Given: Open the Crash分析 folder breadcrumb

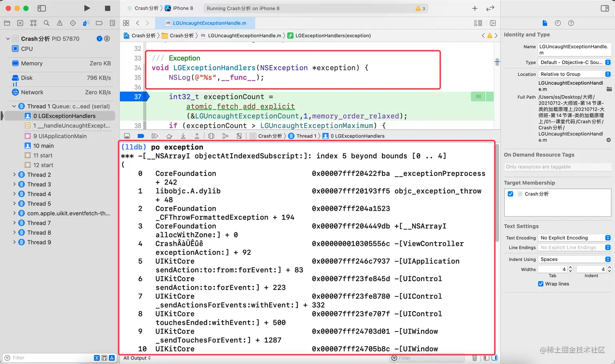Looking at the screenshot, I should 178,36.
